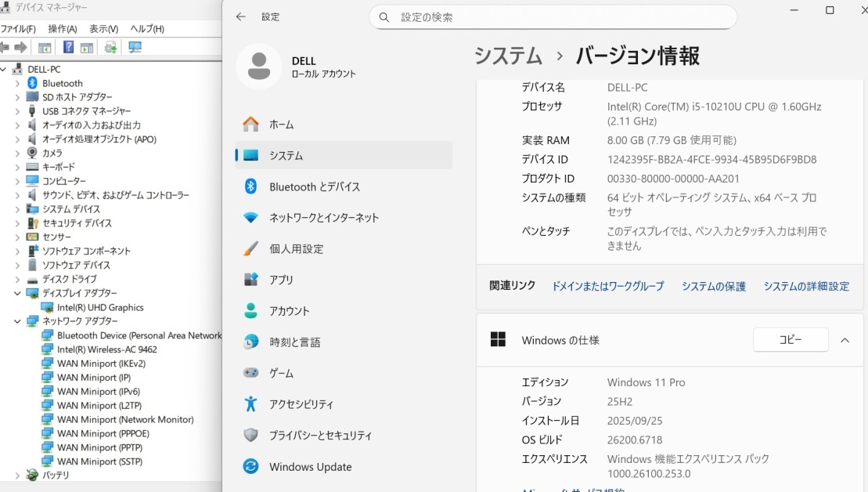Open Bluetooth とデバイス settings

(313, 186)
